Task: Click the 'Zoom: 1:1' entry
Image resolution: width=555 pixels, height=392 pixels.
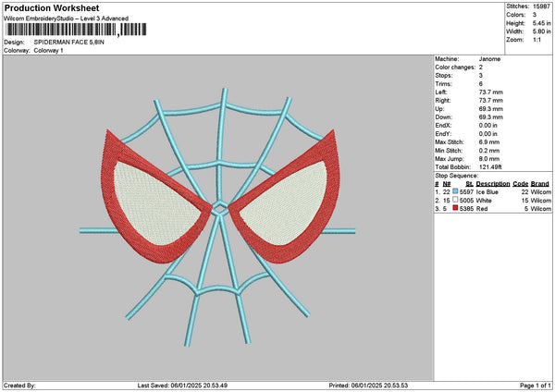Action: [x=524, y=40]
